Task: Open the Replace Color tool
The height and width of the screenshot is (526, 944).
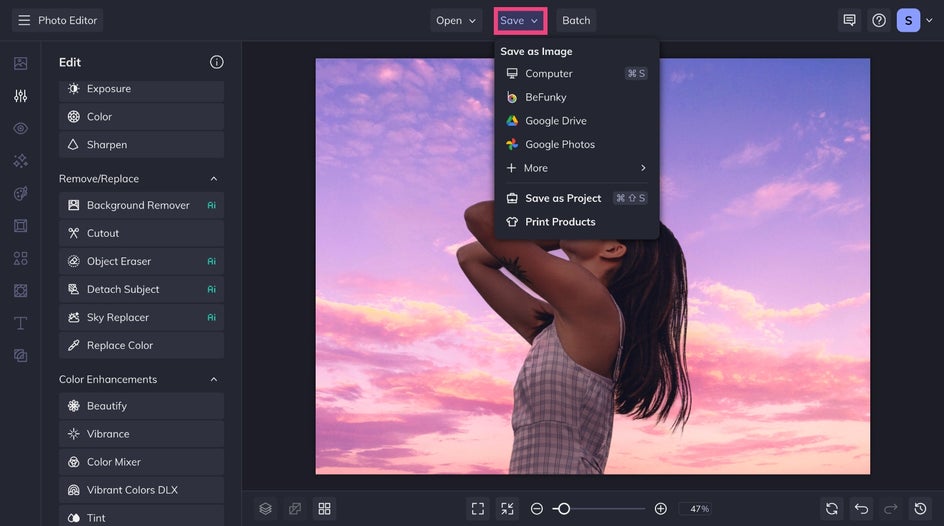Action: click(x=141, y=345)
